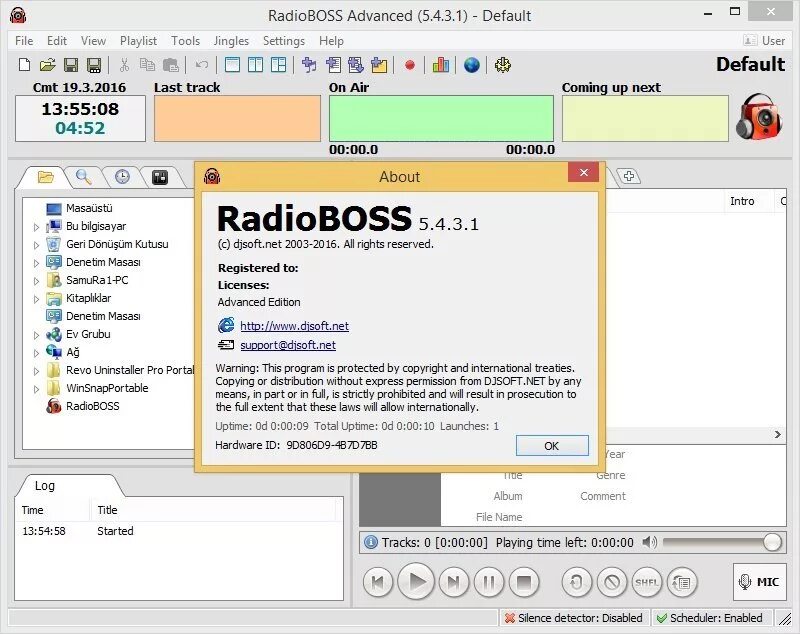Close the About dialog
The image size is (800, 634).
point(584,172)
